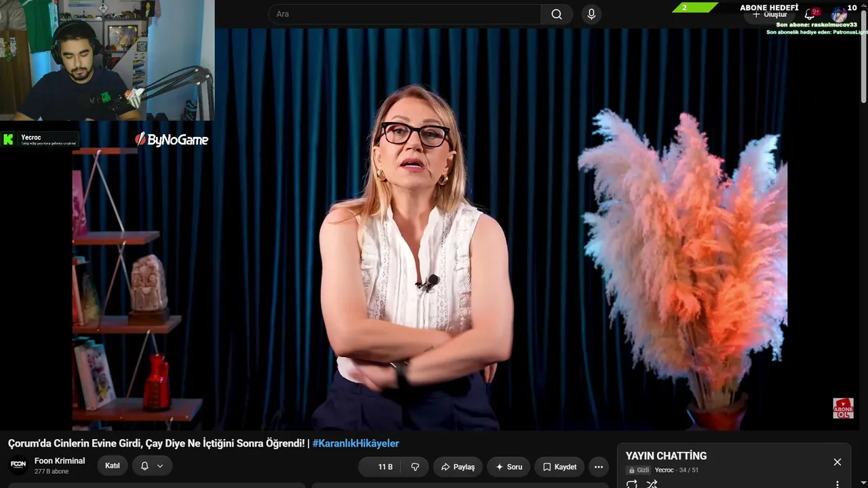
Task: Open the account avatar menu
Action: pos(840,14)
